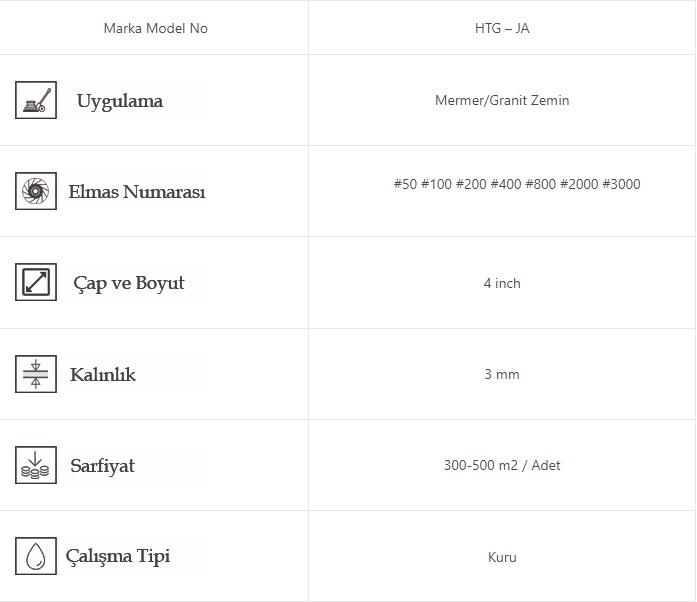The image size is (697, 602).
Task: Click the Kalınlık label
Action: coord(103,375)
